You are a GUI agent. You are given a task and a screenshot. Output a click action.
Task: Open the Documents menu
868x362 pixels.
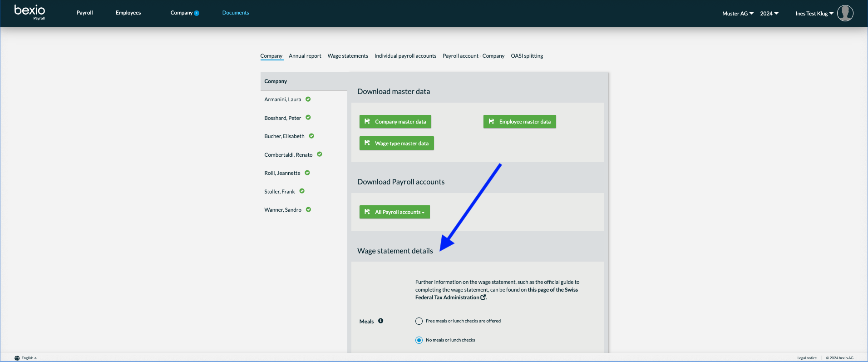click(236, 13)
